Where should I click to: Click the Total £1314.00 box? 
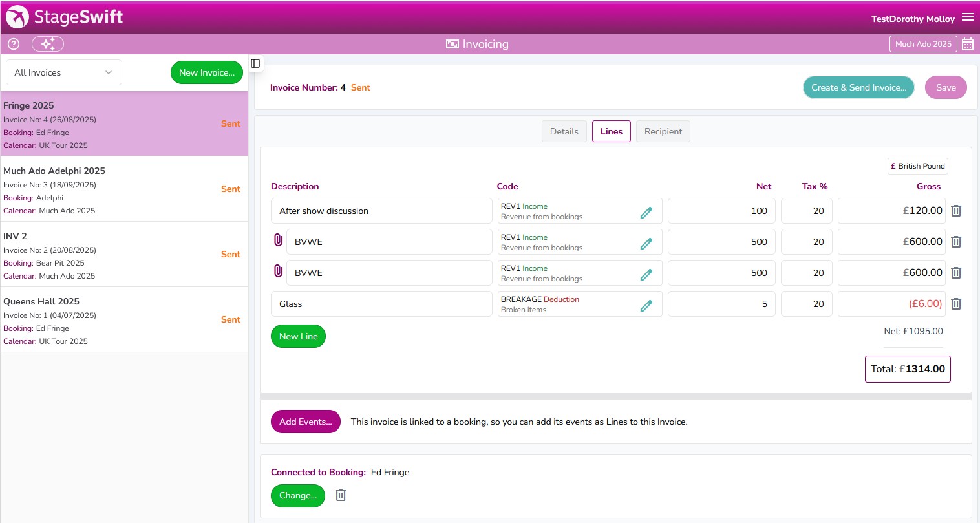[x=908, y=369]
